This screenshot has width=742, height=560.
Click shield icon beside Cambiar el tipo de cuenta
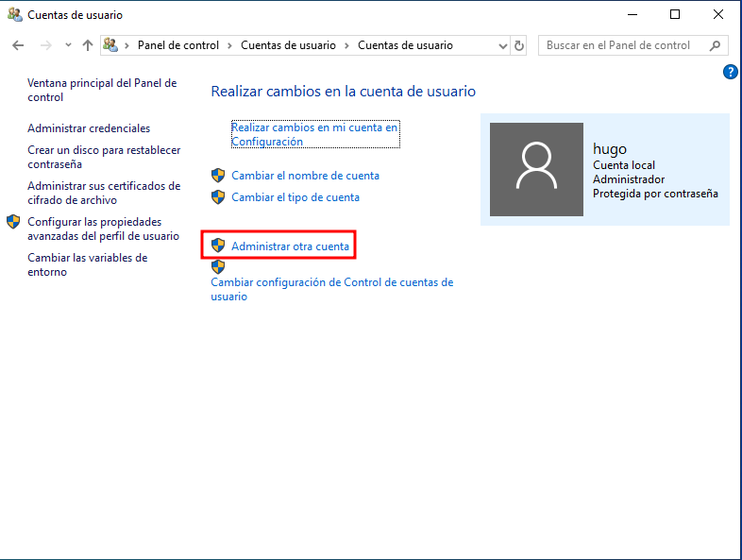click(218, 197)
